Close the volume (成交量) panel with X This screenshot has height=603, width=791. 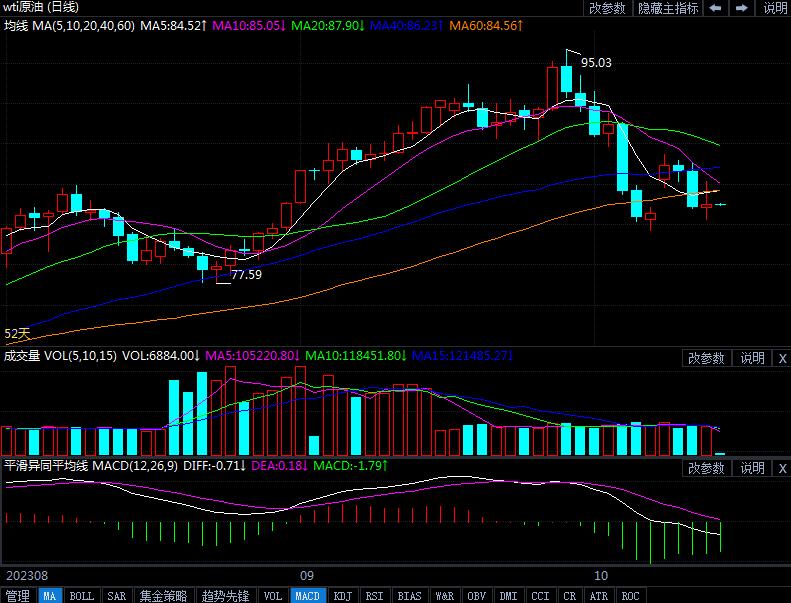(x=782, y=358)
